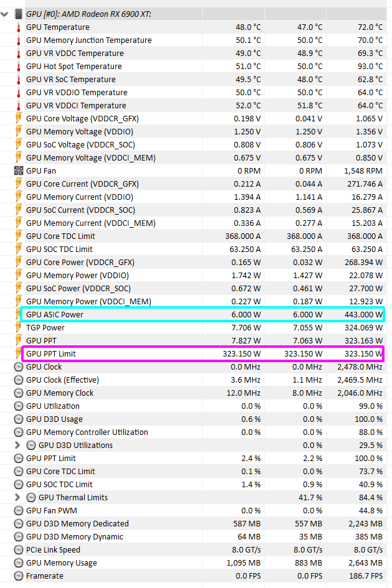Click the gauge icon for GPU Clock
Viewport: 392px width, 588px height.
click(x=19, y=367)
